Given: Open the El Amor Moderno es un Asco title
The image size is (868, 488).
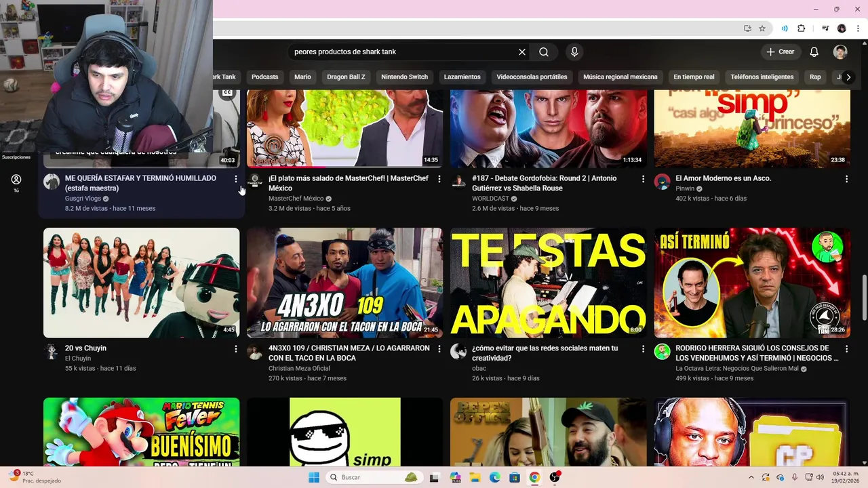Looking at the screenshot, I should pyautogui.click(x=723, y=178).
